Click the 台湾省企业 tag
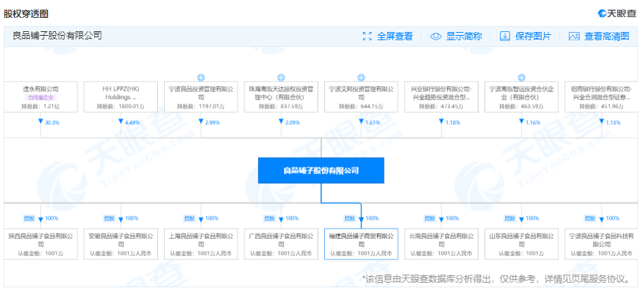Image resolution: width=644 pixels, height=291 pixels. coord(41,97)
